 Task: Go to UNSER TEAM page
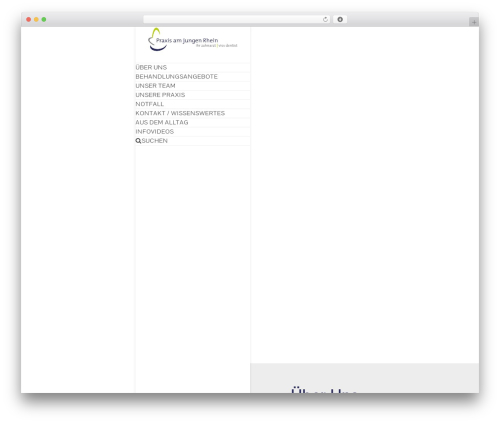[x=155, y=86]
